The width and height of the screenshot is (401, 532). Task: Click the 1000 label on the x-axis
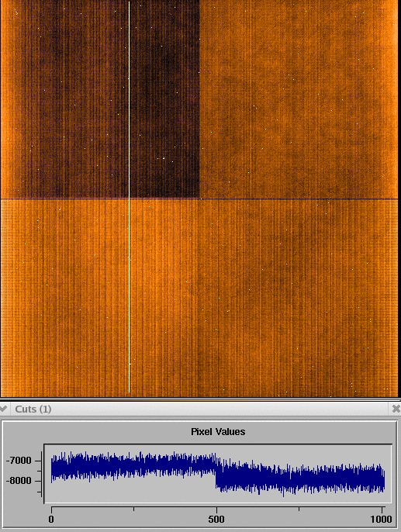(x=382, y=519)
